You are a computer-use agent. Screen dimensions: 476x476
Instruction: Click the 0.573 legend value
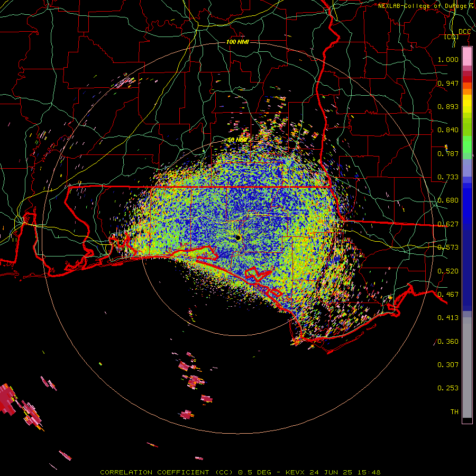(x=448, y=248)
